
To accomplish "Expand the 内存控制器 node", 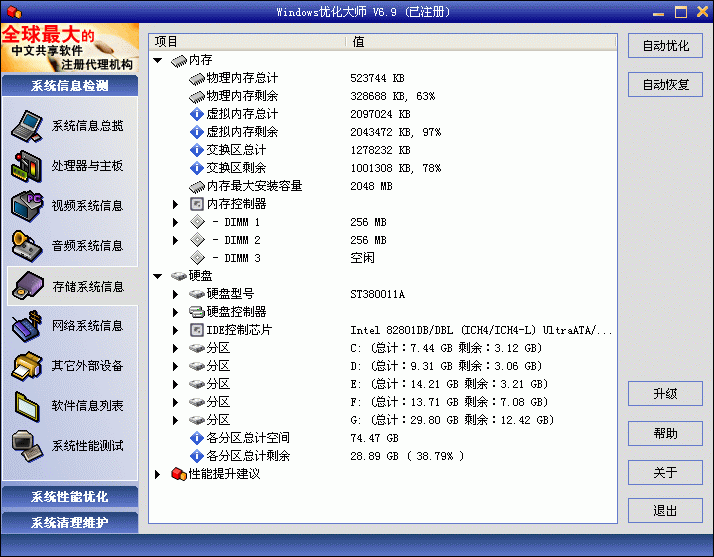I will tap(175, 204).
